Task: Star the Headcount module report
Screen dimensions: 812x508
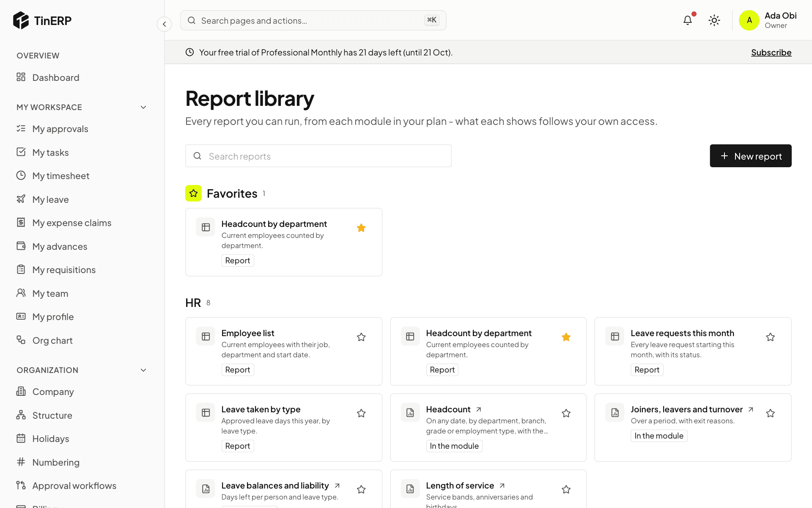Action: coord(566,413)
